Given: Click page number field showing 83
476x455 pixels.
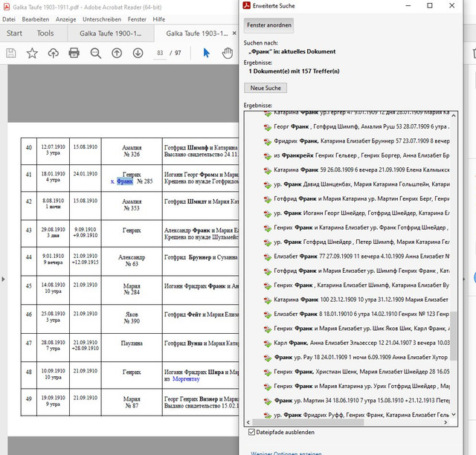Looking at the screenshot, I should (160, 53).
